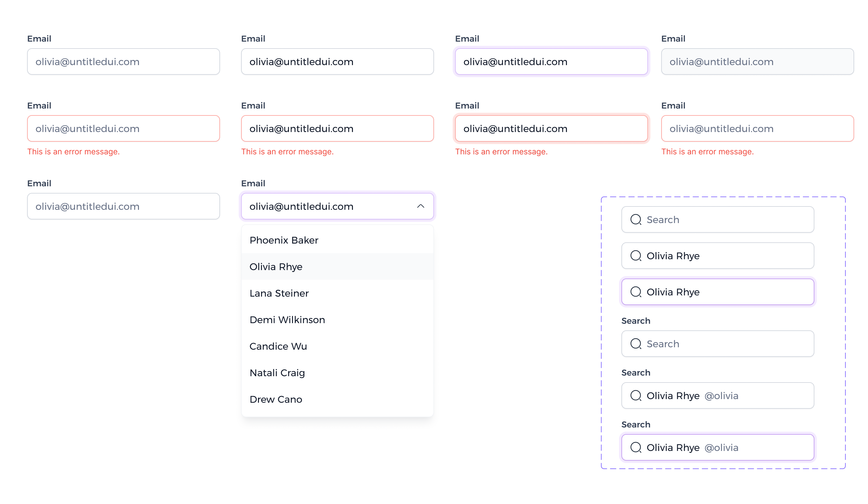Choose Candice Wu in the dropdown menu
The width and height of the screenshot is (868, 504).
tap(337, 346)
